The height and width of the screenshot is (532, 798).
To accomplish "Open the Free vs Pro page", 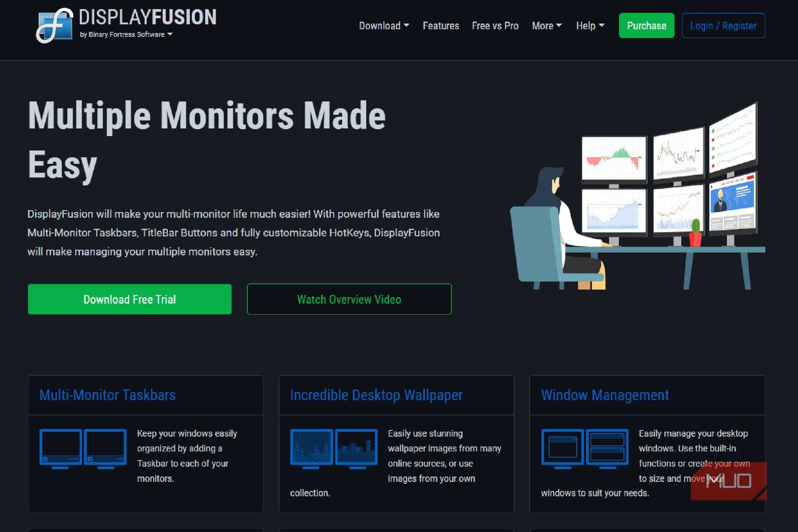I will (x=495, y=26).
